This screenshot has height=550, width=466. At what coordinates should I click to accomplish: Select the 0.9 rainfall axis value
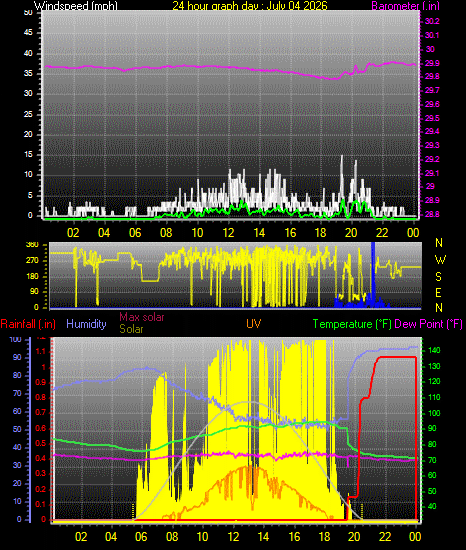[41, 382]
